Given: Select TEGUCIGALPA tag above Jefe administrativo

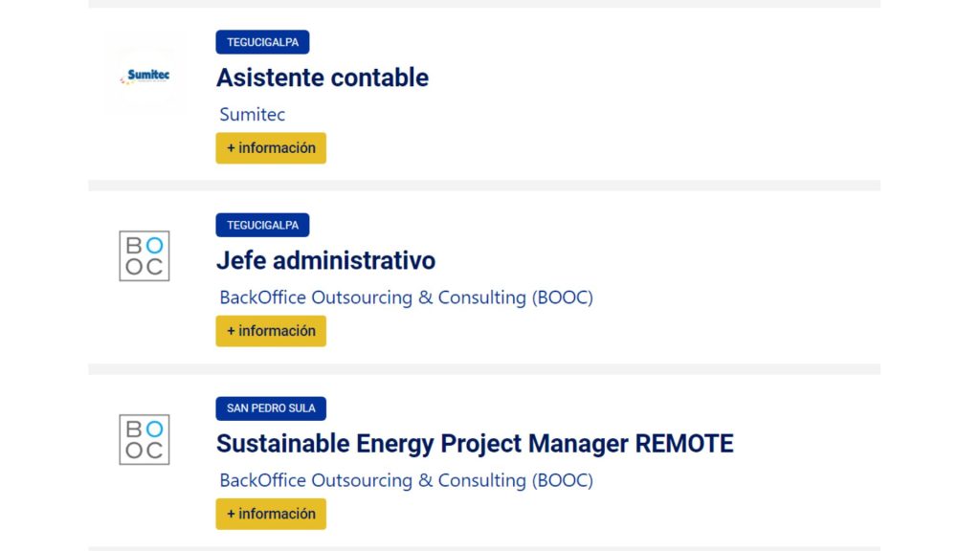Looking at the screenshot, I should (x=262, y=226).
